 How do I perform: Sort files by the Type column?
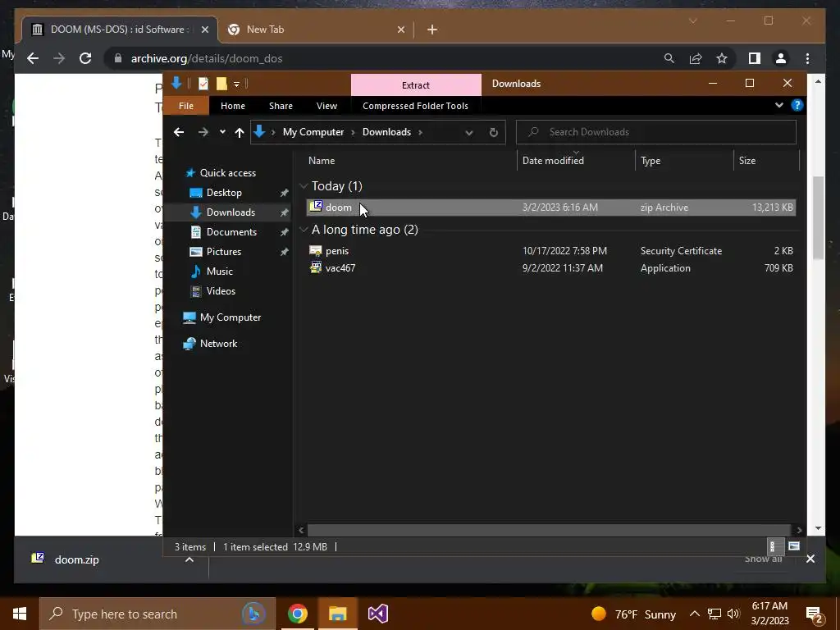pos(684,161)
